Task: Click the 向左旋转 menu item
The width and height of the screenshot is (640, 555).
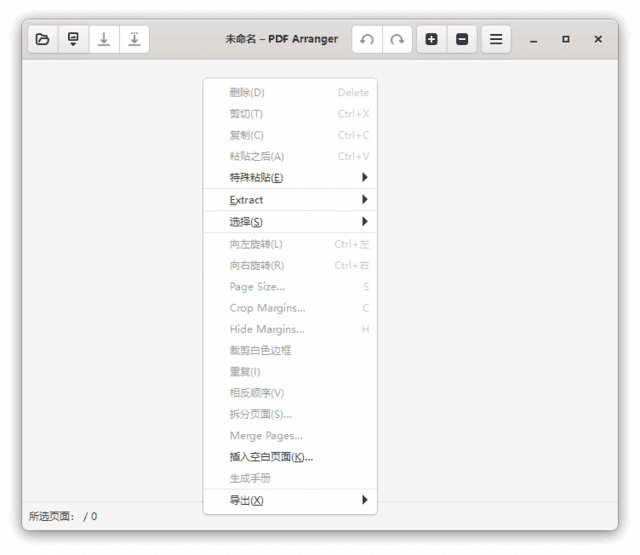Action: (256, 244)
